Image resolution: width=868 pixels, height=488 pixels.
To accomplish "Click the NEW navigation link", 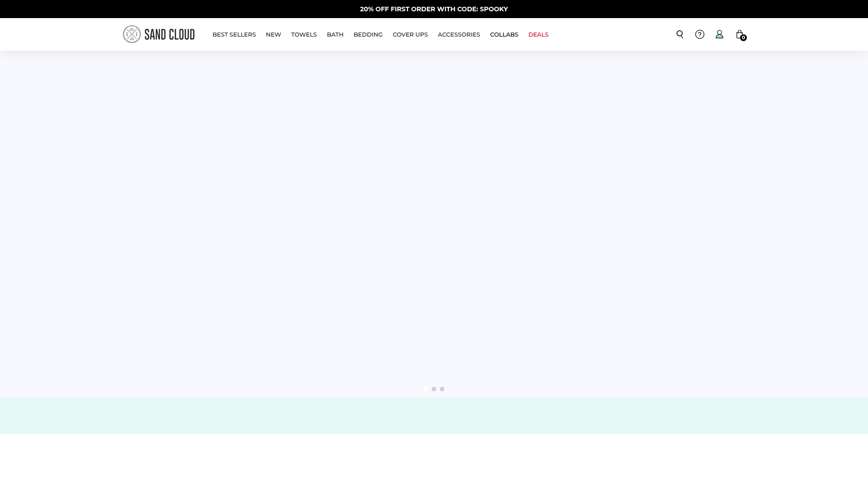I will pyautogui.click(x=273, y=34).
